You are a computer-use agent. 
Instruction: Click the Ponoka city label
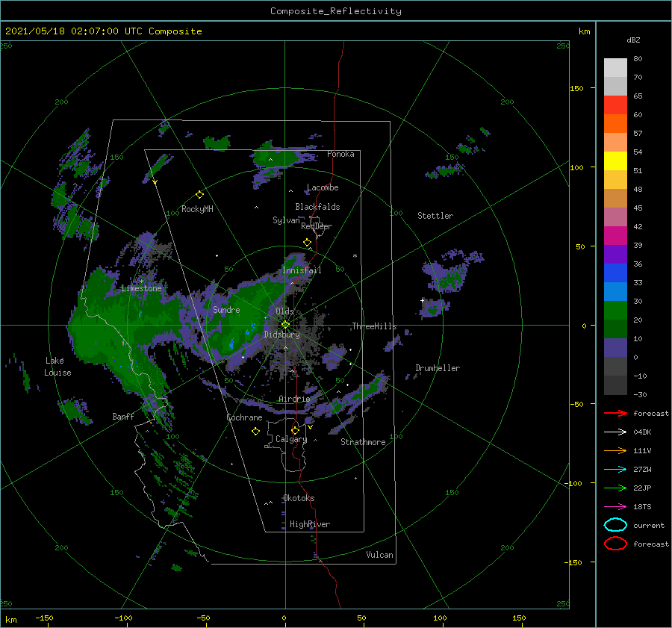[340, 154]
